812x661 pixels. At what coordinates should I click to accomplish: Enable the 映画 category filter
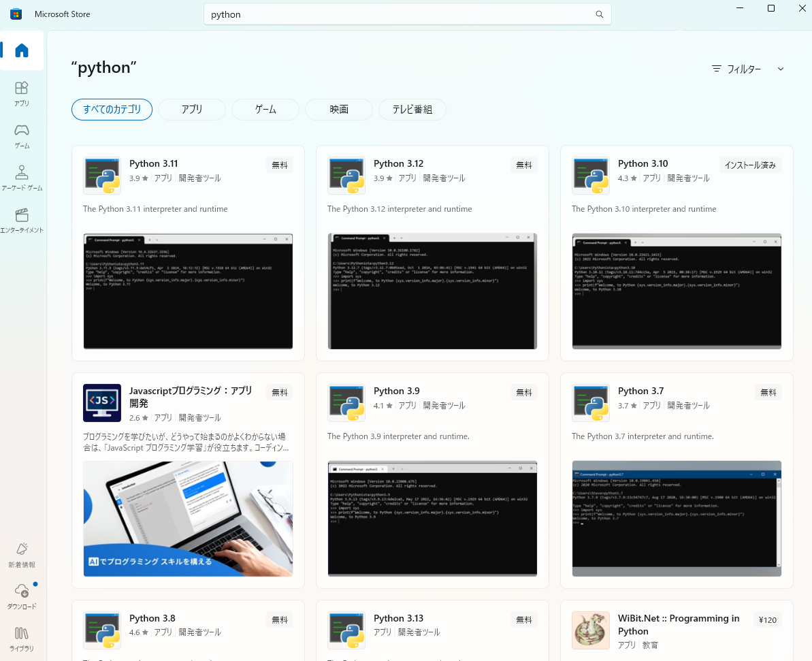tap(338, 109)
